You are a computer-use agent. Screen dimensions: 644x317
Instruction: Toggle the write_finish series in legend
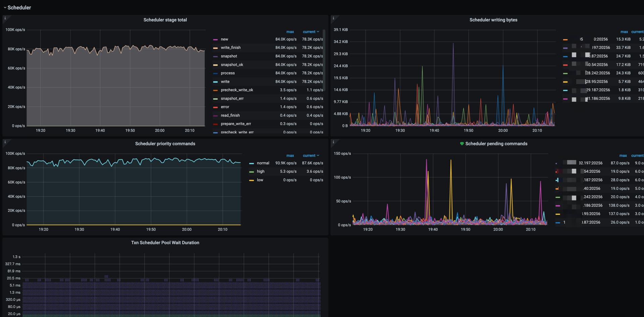[x=230, y=48]
